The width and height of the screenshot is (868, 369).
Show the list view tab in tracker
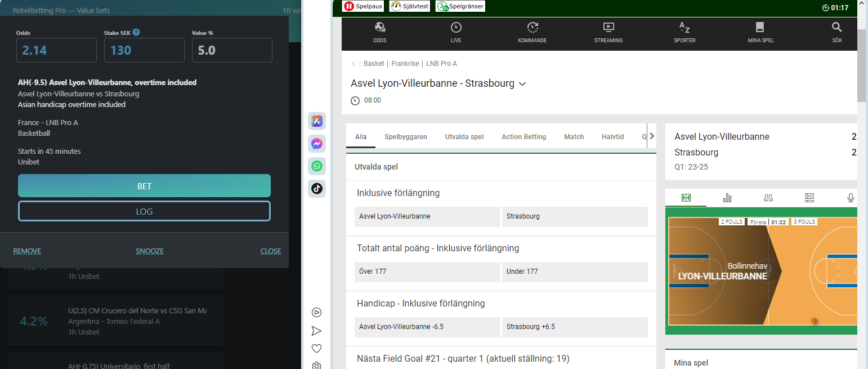(x=809, y=198)
